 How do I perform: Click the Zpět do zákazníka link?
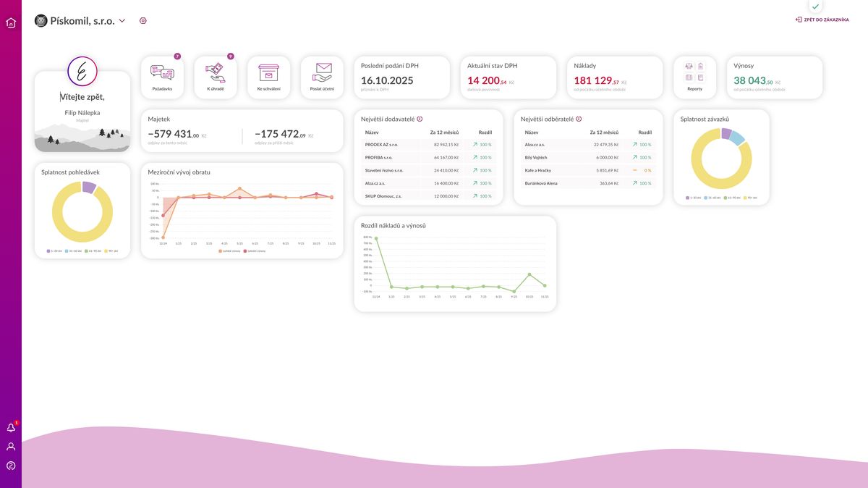(x=822, y=20)
